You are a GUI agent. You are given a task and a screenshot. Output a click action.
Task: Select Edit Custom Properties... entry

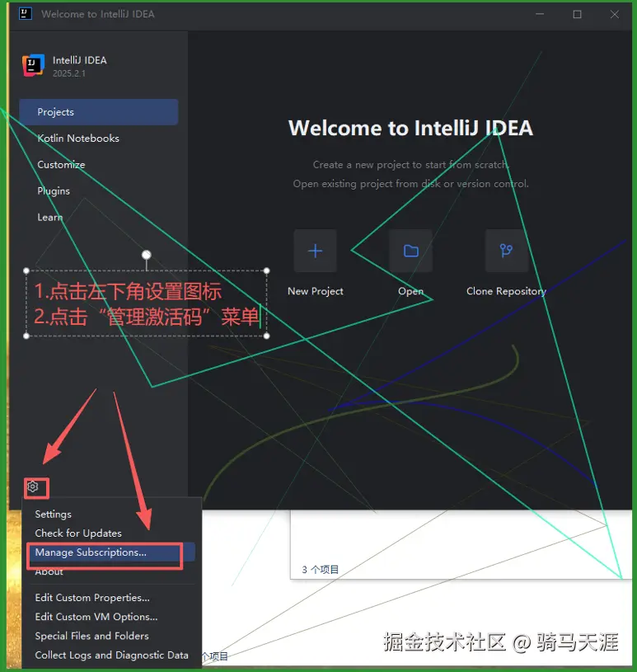(111, 598)
